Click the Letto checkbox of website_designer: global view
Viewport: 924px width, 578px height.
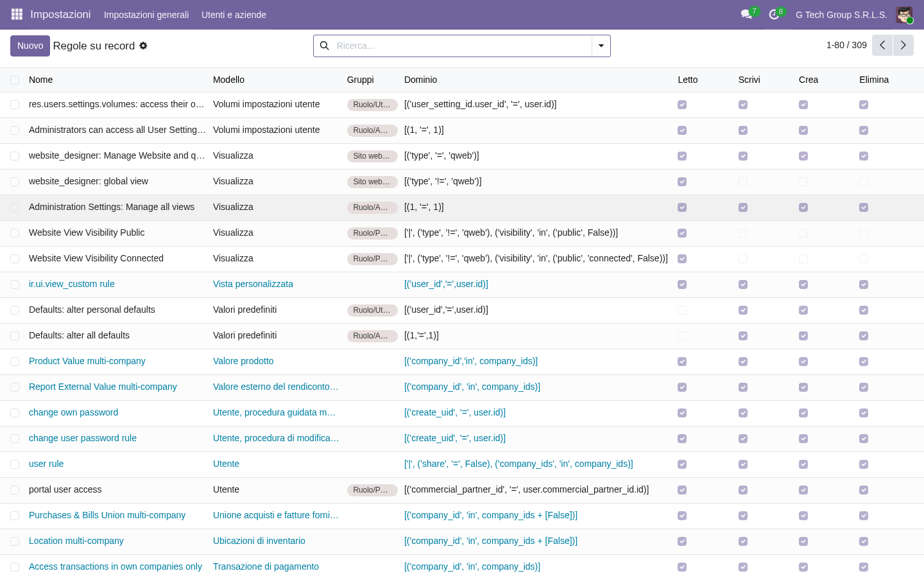click(682, 182)
